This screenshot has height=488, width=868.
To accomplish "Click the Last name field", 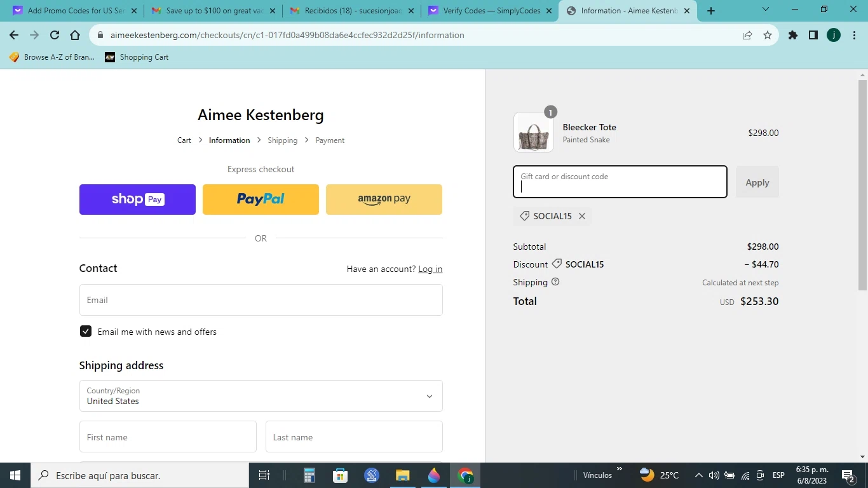I will pyautogui.click(x=354, y=437).
